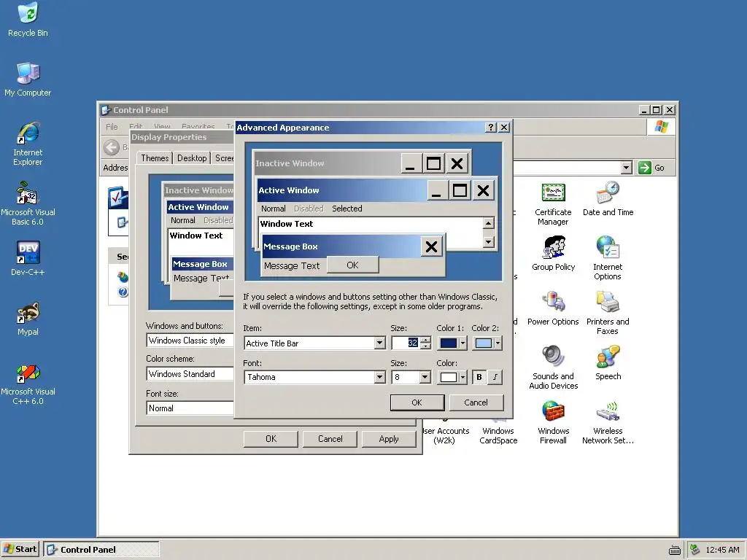This screenshot has width=747, height=560.
Task: Click the clock showing 12:45 AM
Action: 722,550
